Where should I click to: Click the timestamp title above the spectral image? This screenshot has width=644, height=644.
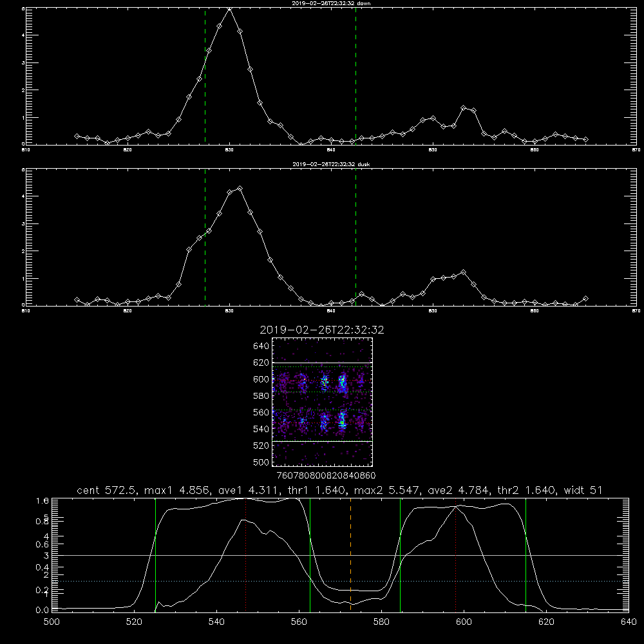point(322,330)
